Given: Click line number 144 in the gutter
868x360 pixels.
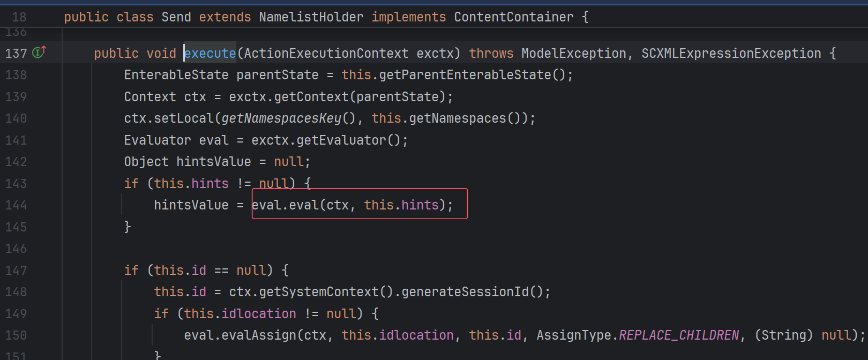Looking at the screenshot, I should (16, 205).
